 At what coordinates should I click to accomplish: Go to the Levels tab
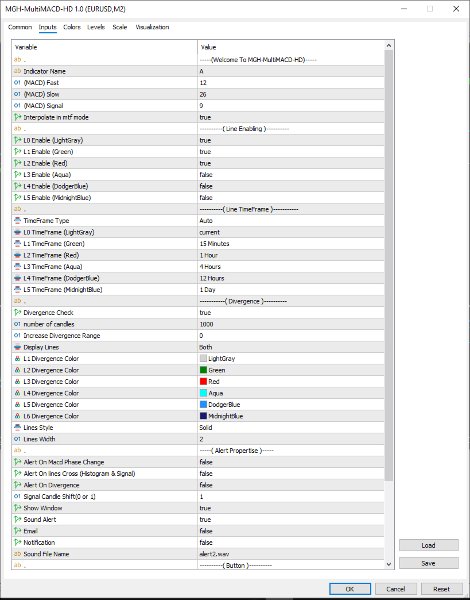pyautogui.click(x=96, y=27)
